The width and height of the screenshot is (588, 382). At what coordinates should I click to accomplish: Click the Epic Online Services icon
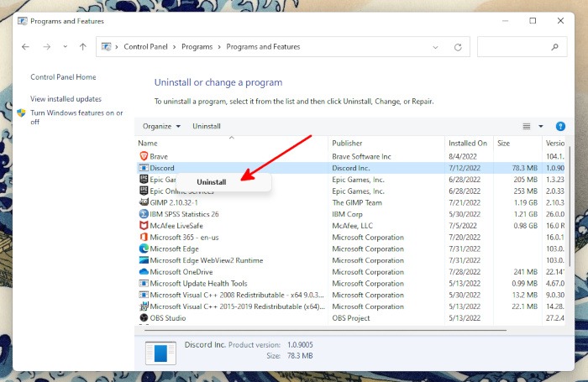pyautogui.click(x=144, y=191)
